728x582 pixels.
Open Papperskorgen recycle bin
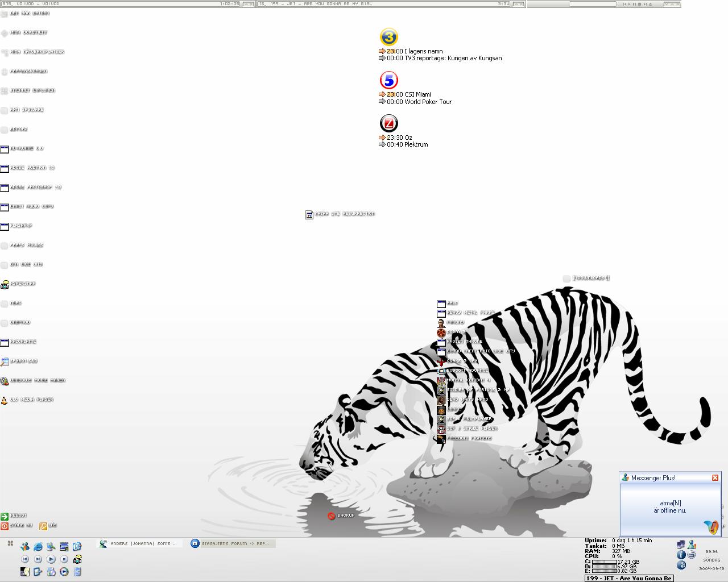pos(24,71)
